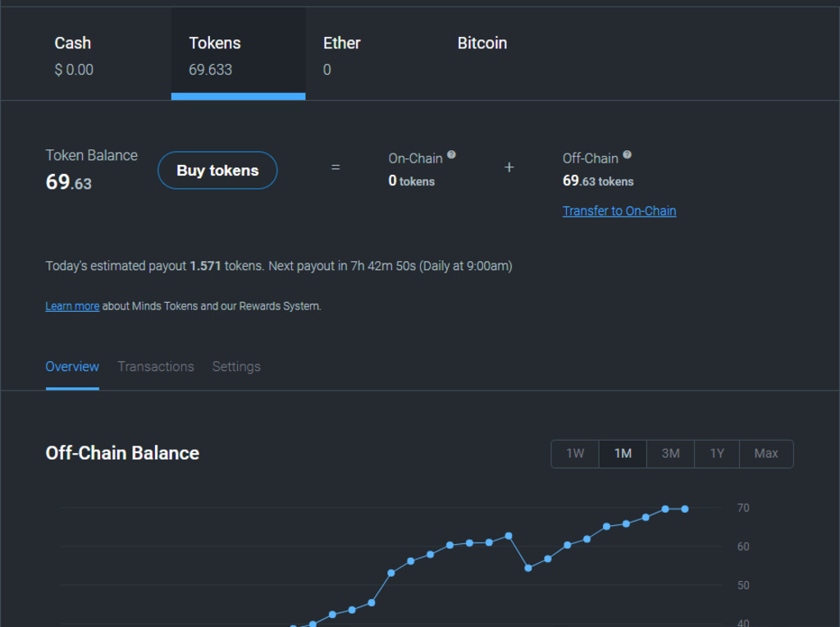840x627 pixels.
Task: Open the Bitcoin wallet tab
Action: (482, 55)
